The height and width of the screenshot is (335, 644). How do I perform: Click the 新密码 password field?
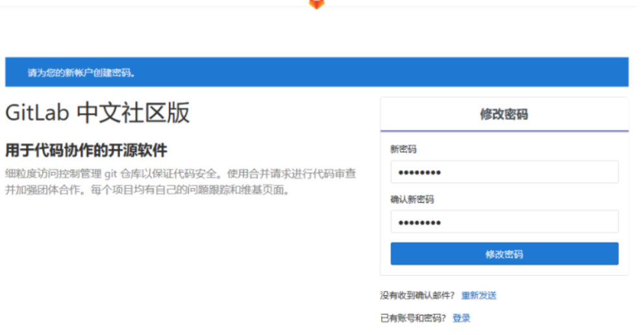point(504,171)
